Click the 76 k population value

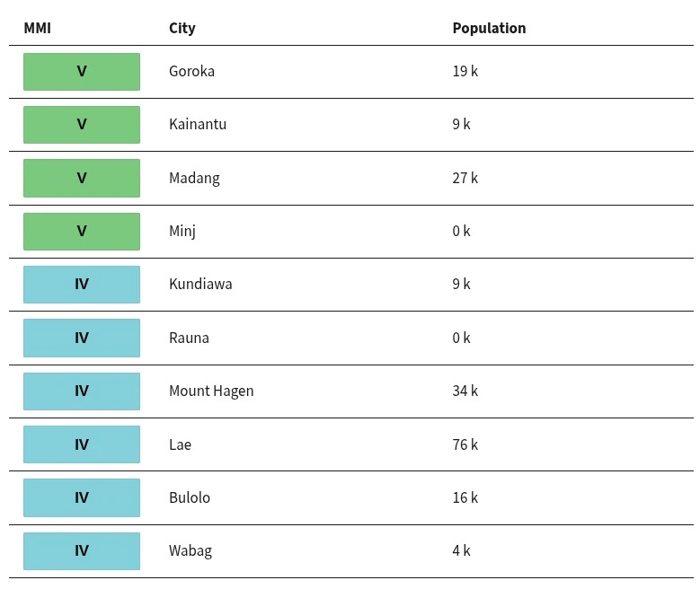[465, 444]
